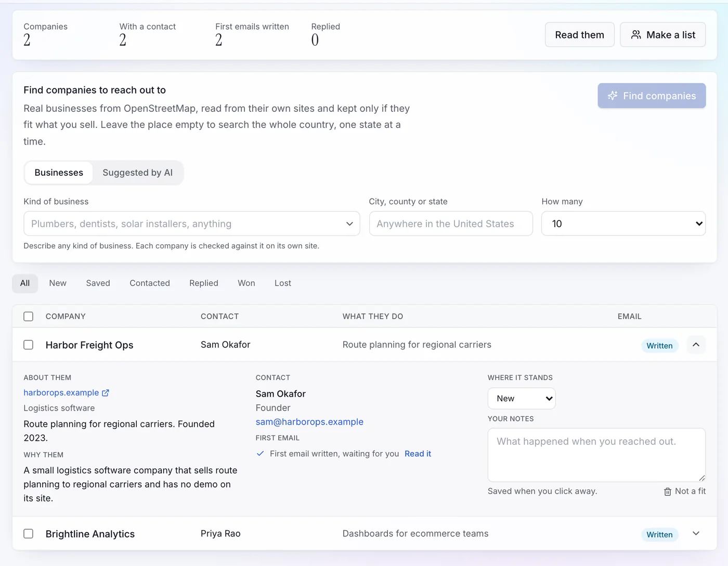Select the Businesses tab
Viewport: 728px width, 566px height.
(x=59, y=173)
